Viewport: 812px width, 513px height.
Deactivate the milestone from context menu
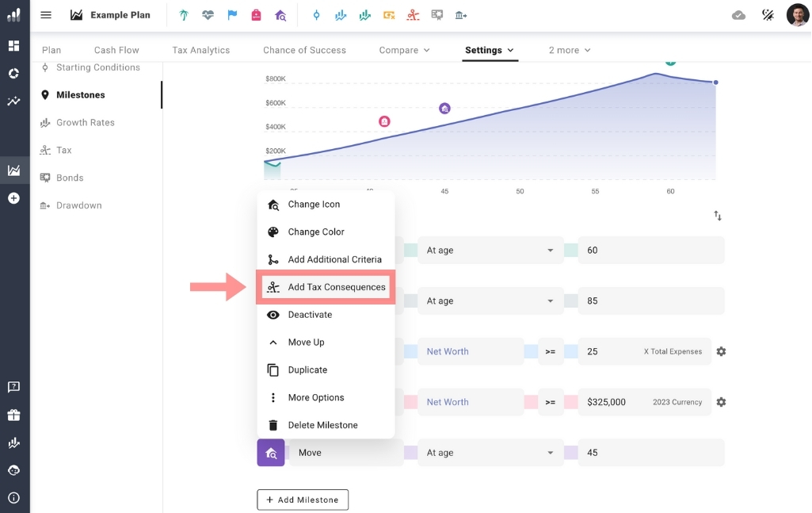point(310,315)
